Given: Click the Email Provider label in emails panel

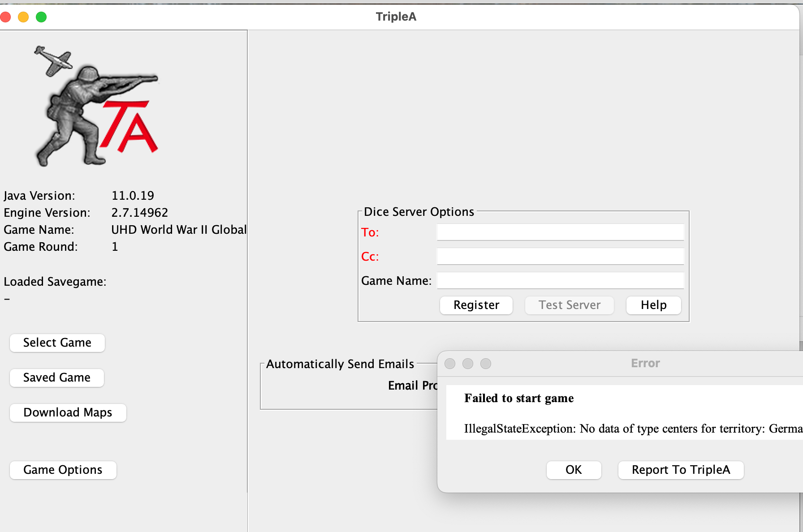Looking at the screenshot, I should (412, 385).
